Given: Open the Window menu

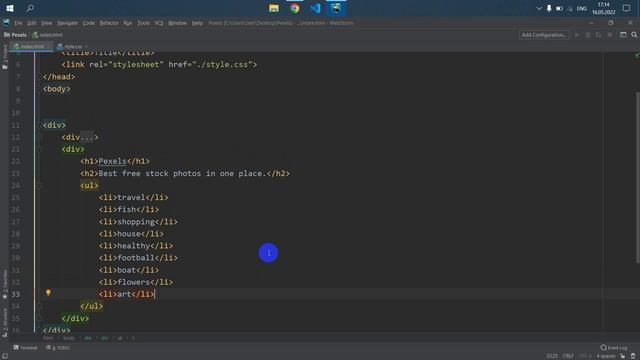Looking at the screenshot, I should (x=178, y=23).
